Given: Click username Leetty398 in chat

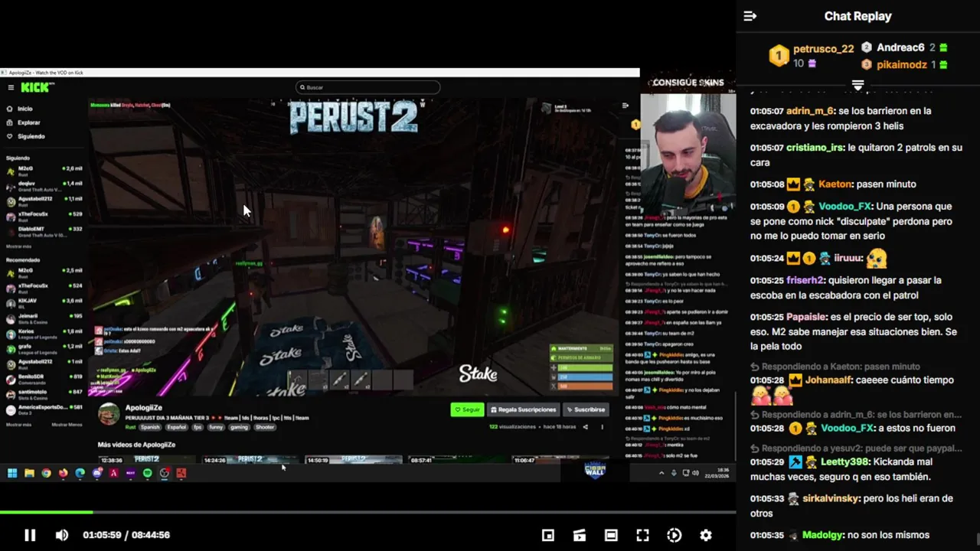Looking at the screenshot, I should [844, 462].
